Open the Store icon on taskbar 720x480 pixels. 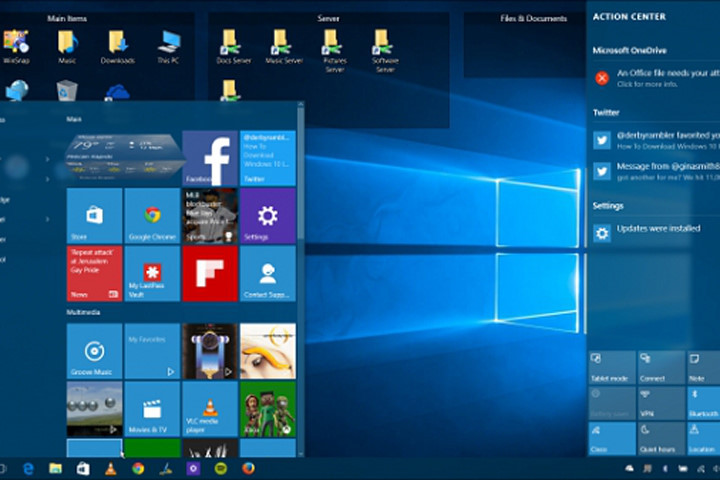click(83, 469)
